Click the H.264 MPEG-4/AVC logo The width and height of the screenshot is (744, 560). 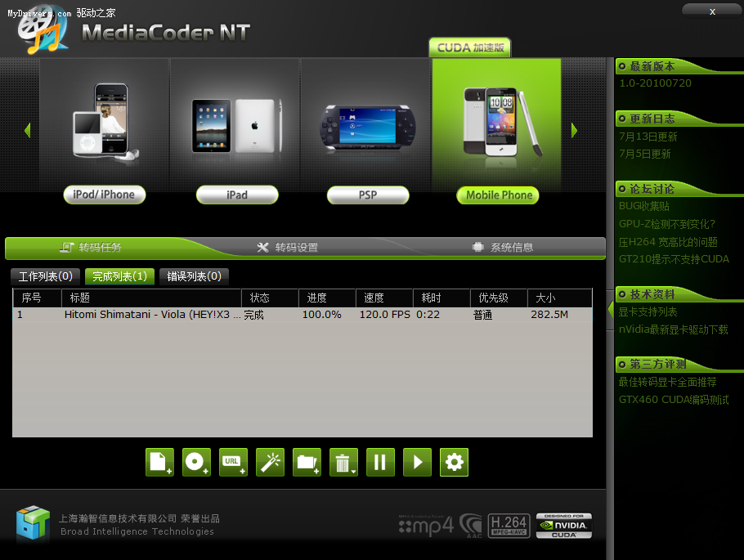coord(509,526)
